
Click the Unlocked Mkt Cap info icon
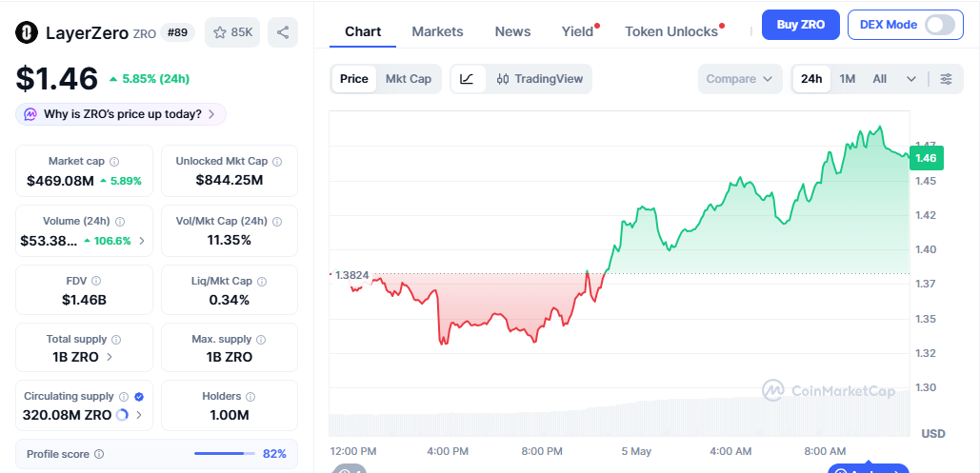[277, 161]
